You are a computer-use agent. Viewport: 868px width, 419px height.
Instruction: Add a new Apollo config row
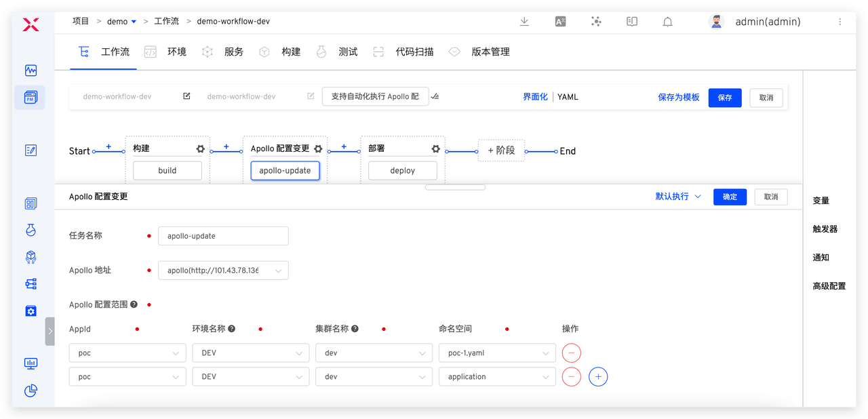tap(597, 377)
